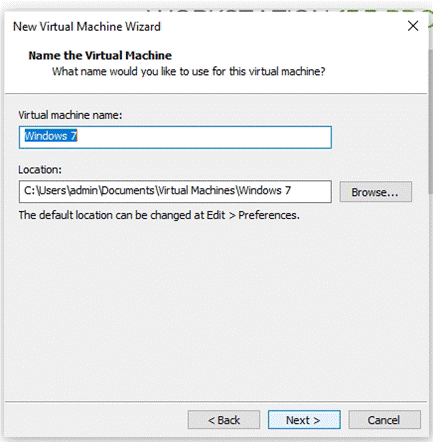Click empty space right of the selected name
This screenshot has width=433, height=442.
[203, 137]
